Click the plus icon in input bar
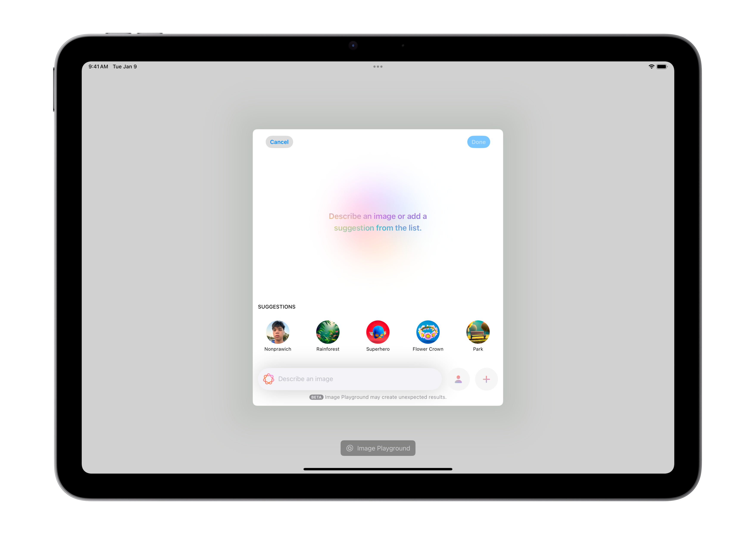Viewport: 756px width, 535px height. click(x=486, y=379)
